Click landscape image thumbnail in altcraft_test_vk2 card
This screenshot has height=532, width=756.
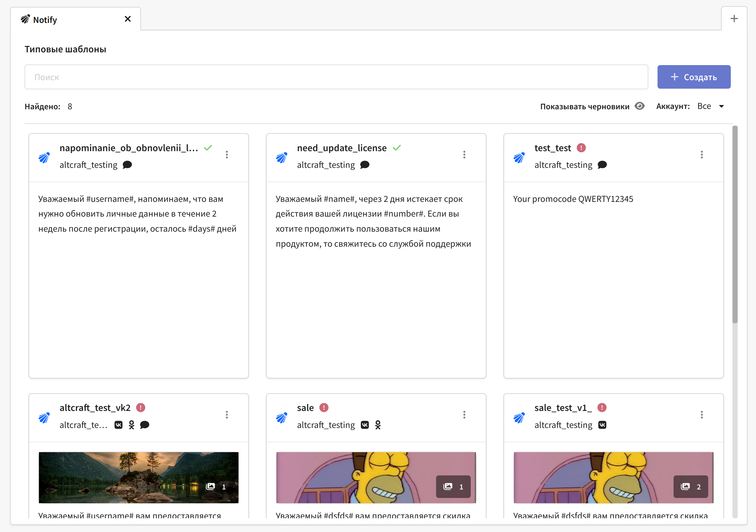(139, 477)
